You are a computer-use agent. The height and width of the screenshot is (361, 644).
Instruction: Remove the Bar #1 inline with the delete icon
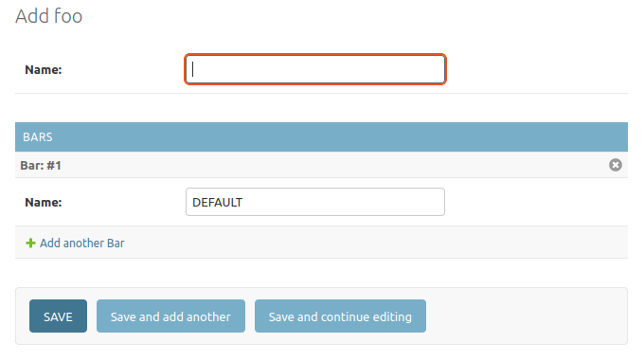[x=615, y=165]
